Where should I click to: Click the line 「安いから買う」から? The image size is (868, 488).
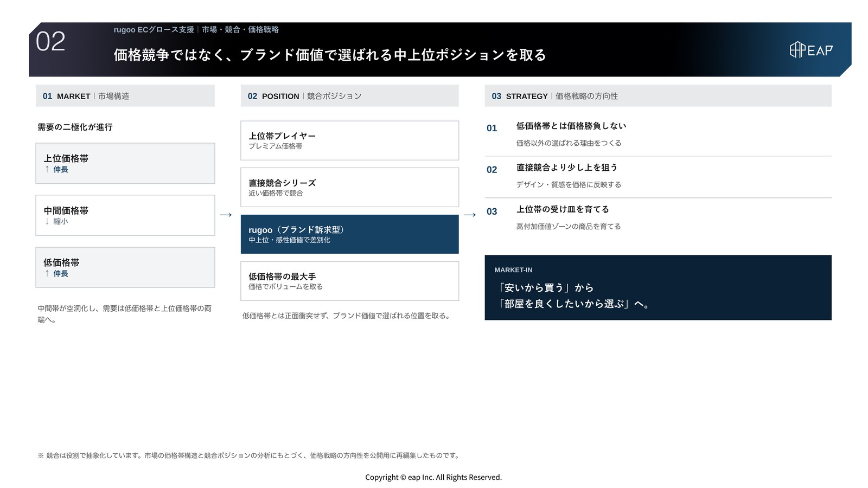(x=545, y=288)
